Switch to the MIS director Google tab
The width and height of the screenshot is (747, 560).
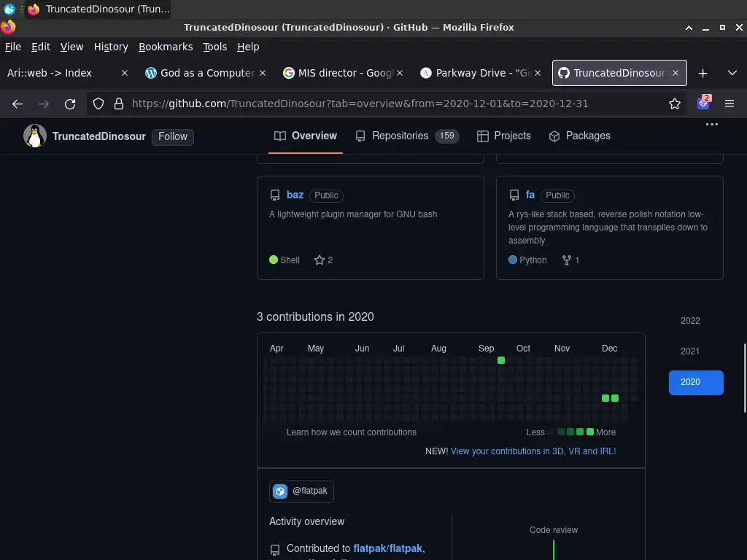(344, 73)
